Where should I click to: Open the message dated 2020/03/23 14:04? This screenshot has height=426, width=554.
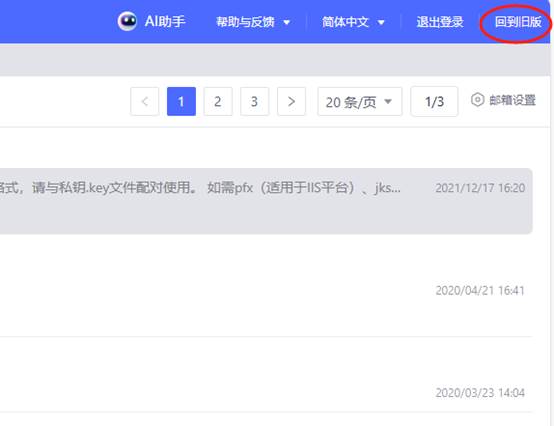(x=266, y=374)
